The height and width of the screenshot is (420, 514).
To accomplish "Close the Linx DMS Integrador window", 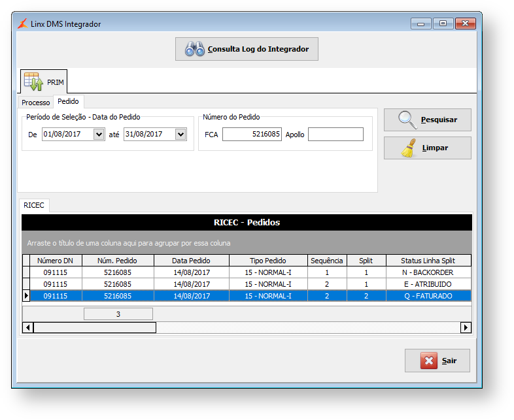I will click(x=466, y=24).
